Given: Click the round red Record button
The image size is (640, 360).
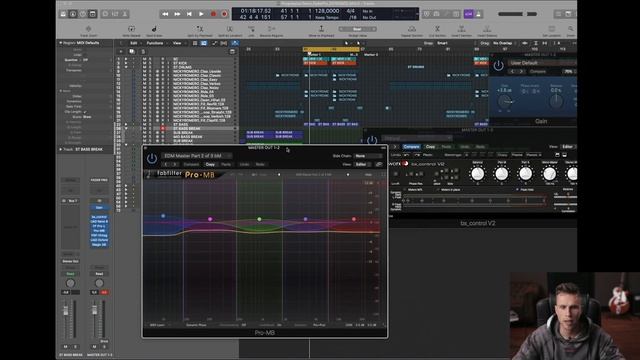Looking at the screenshot, I should coord(213,14).
